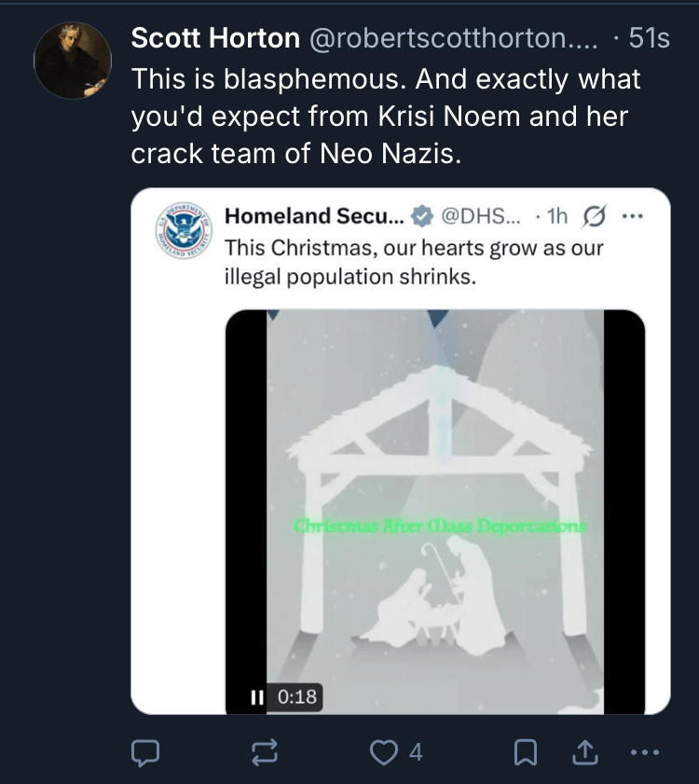The height and width of the screenshot is (784, 699).
Task: Open the quoted post's three-dot menu
Action: 632,217
